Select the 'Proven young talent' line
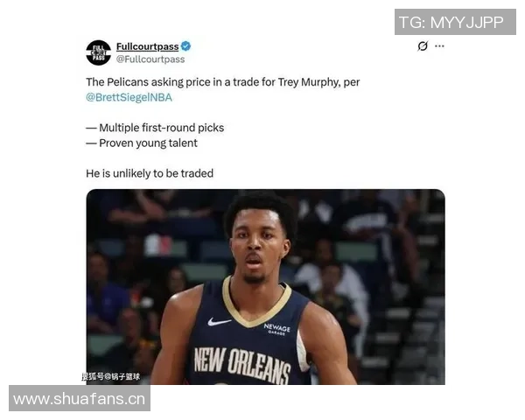The image size is (525, 420). tap(142, 143)
